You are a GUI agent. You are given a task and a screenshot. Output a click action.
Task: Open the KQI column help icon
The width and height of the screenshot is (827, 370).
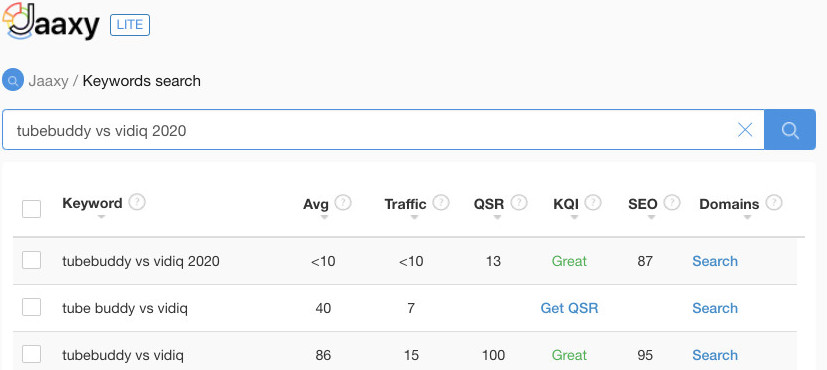(x=593, y=202)
